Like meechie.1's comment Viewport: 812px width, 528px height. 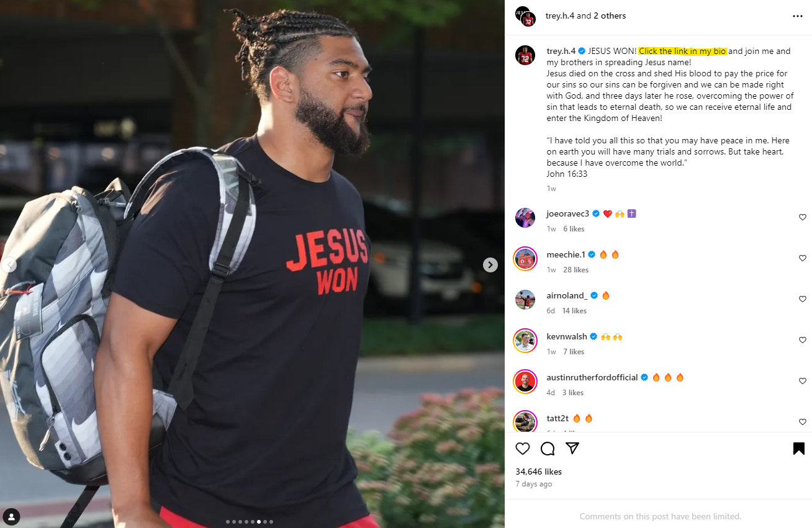(802, 258)
